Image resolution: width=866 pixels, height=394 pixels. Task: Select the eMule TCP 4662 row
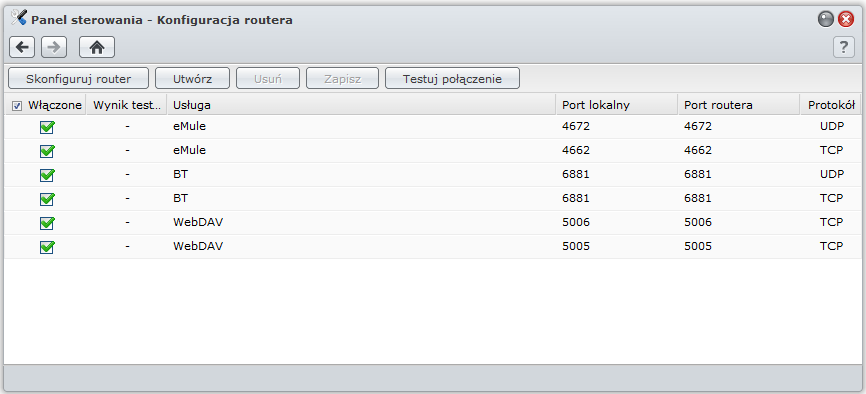click(433, 150)
